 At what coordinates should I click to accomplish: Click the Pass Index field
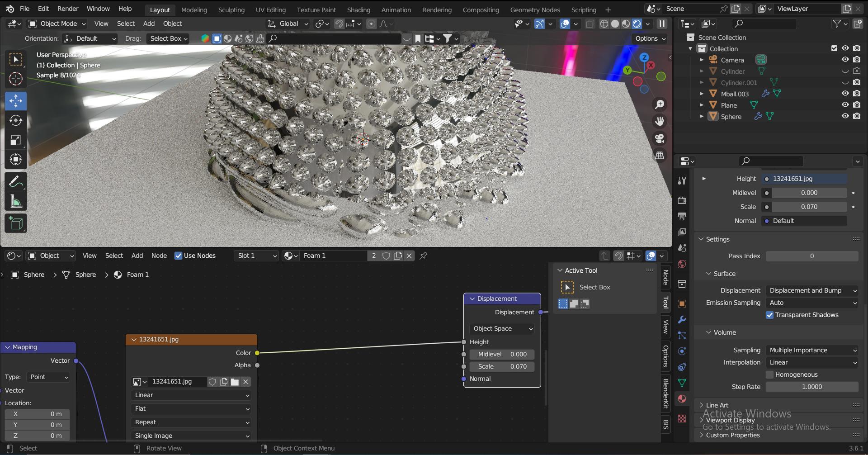pyautogui.click(x=812, y=256)
